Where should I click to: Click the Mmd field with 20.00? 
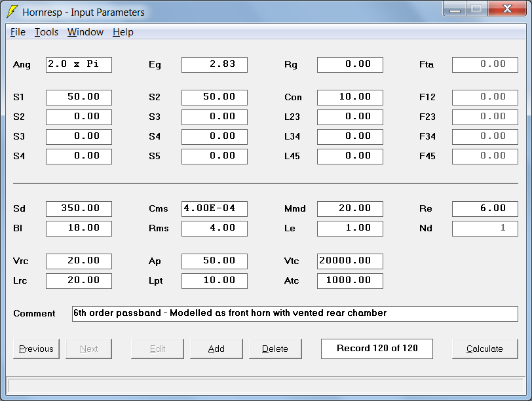click(350, 209)
